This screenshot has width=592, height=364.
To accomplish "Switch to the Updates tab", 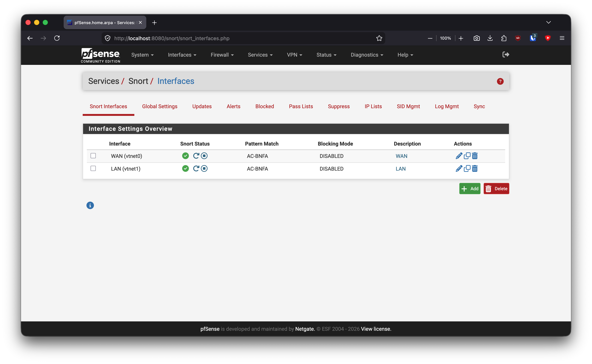I will (202, 106).
